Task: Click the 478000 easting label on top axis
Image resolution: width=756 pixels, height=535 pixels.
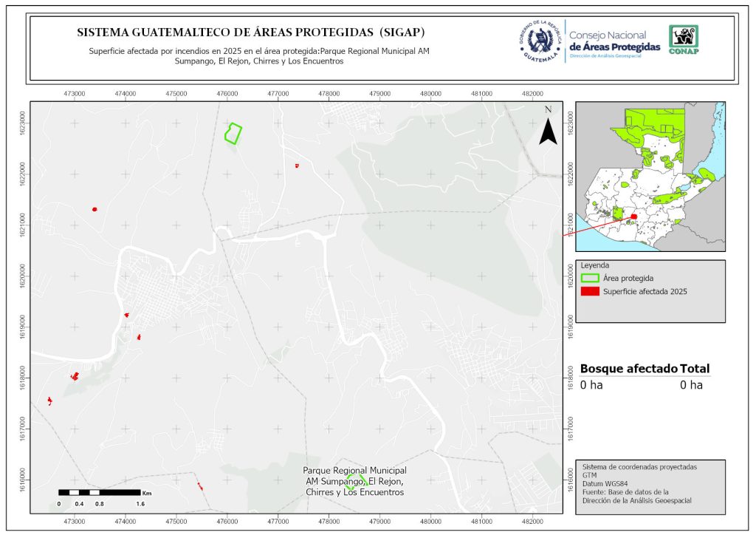Action: click(329, 94)
